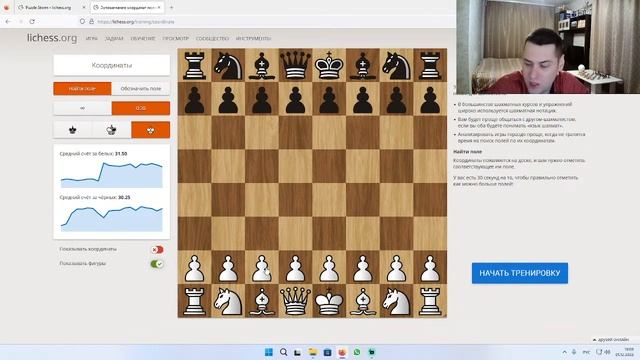Click the black rook in top-left corner
The image size is (640, 360).
click(194, 65)
